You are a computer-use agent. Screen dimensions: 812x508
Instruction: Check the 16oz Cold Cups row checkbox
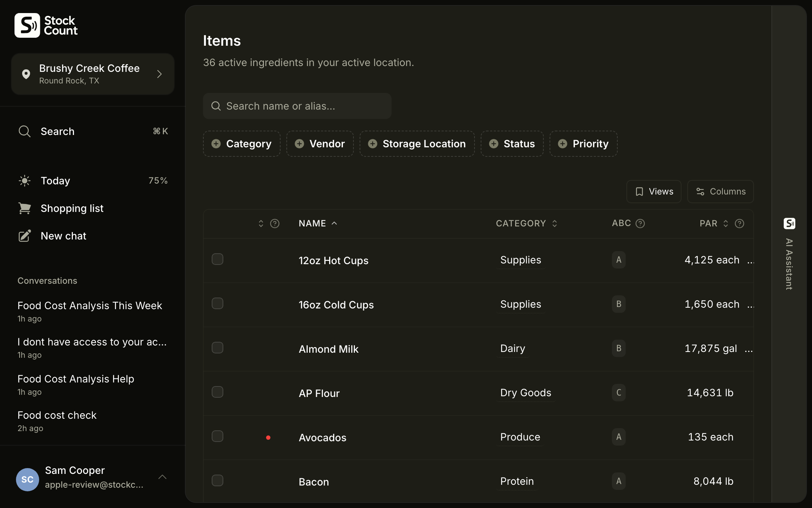coord(217,303)
